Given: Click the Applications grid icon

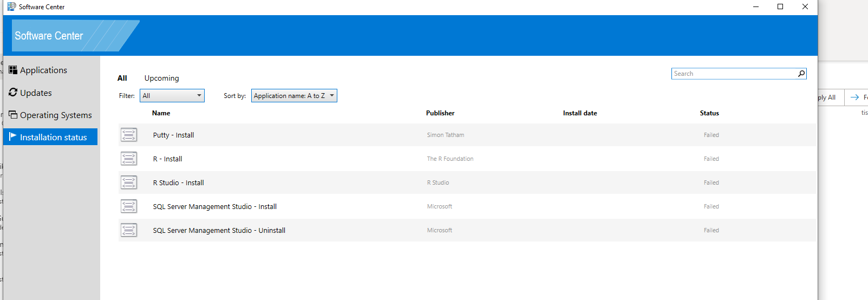Looking at the screenshot, I should tap(13, 70).
